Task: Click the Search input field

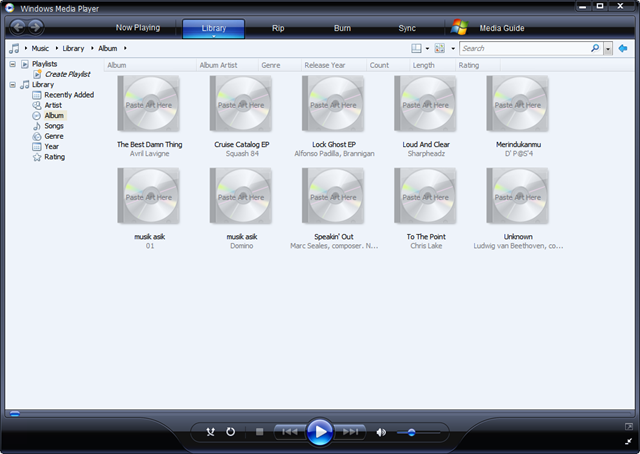Action: click(x=525, y=48)
